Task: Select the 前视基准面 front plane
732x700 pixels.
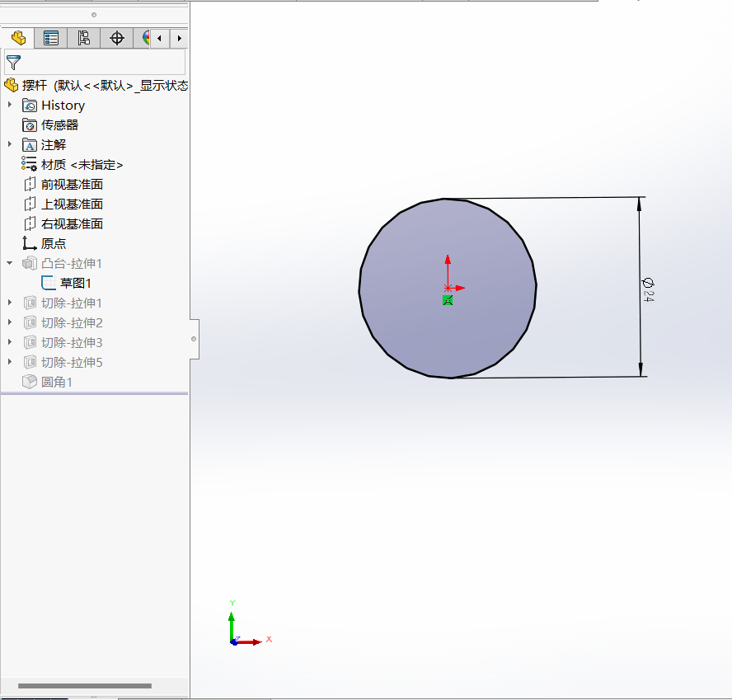Action: (72, 185)
